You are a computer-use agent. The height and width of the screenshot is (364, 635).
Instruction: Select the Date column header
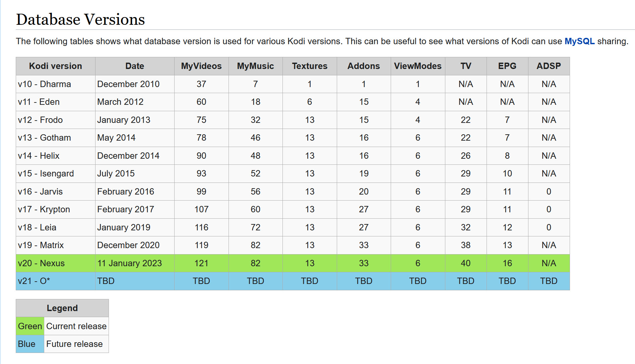pyautogui.click(x=135, y=66)
